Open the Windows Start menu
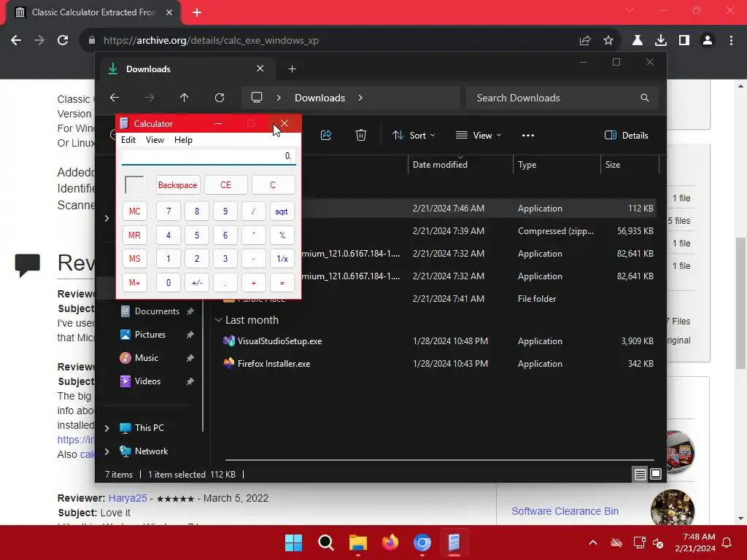The height and width of the screenshot is (560, 747). tap(293, 542)
